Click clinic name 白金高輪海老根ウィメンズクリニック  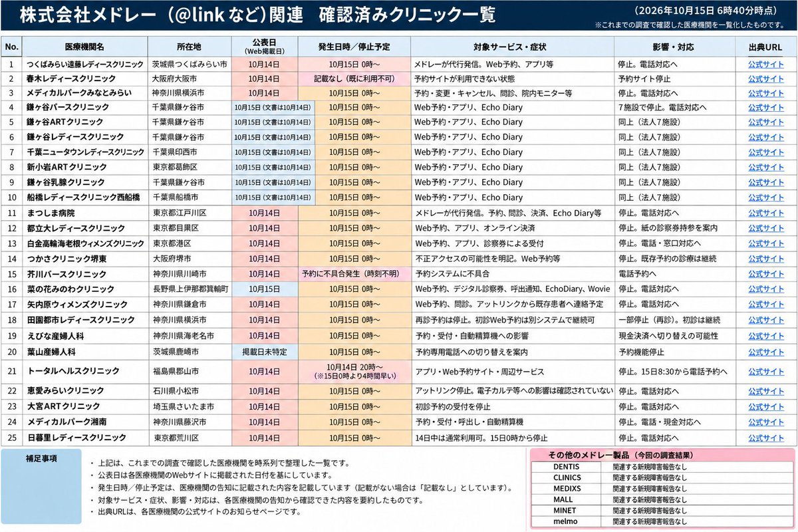point(86,243)
